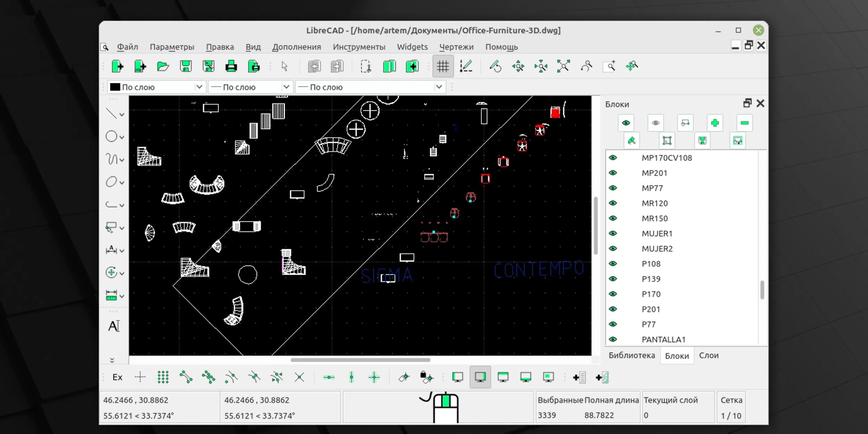Click the remove block minus icon
868x434 pixels.
(744, 123)
